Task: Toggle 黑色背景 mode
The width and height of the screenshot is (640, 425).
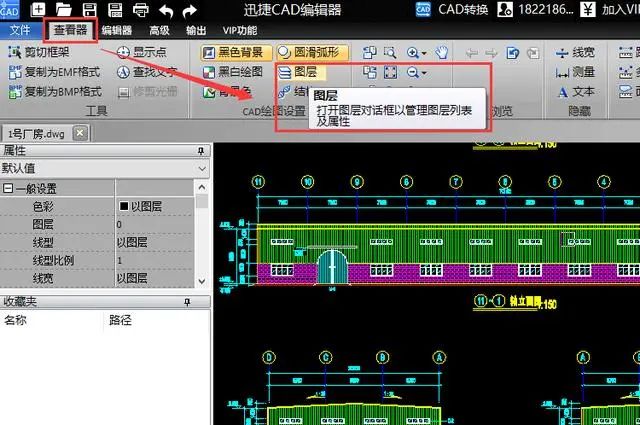Action: click(236, 52)
